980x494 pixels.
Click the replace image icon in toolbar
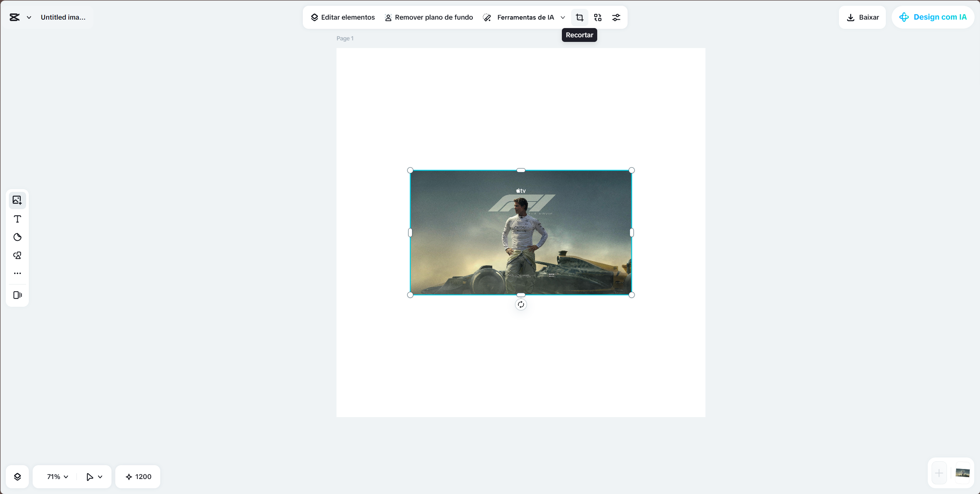pyautogui.click(x=598, y=18)
